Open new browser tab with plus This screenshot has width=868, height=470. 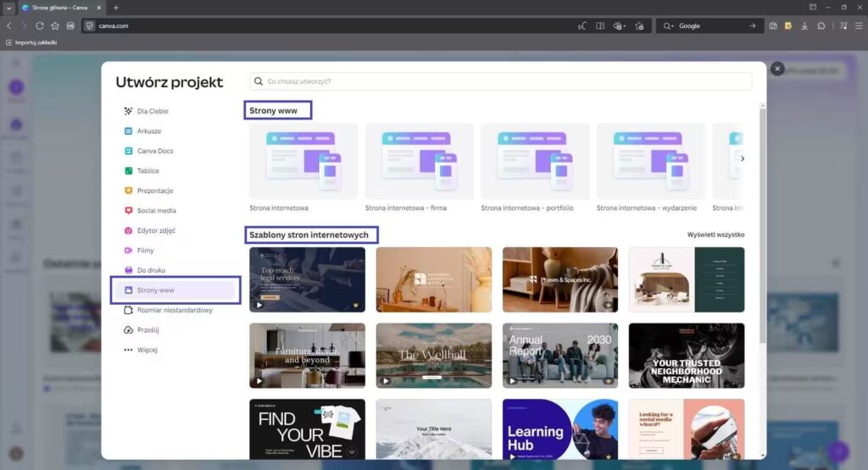115,8
